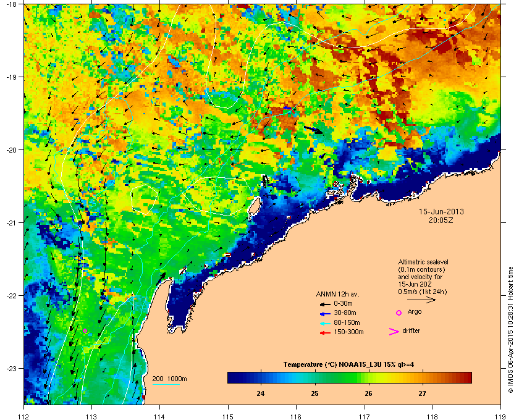Click the 'Altimetric sealevel' legend text

(423, 262)
